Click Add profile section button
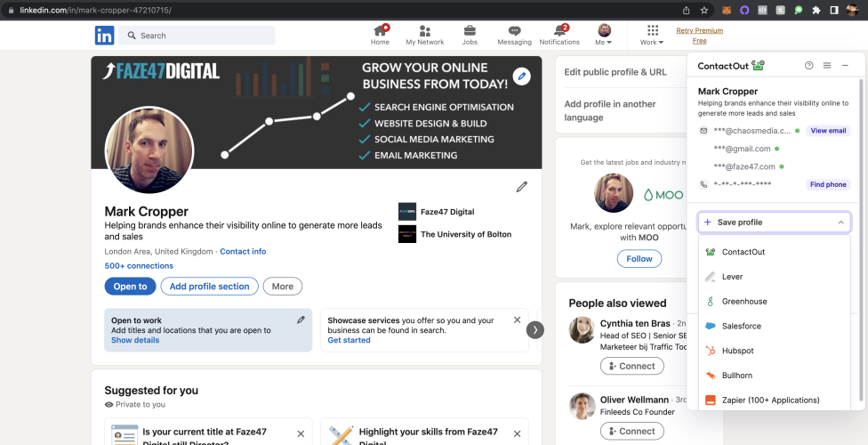 (x=209, y=287)
